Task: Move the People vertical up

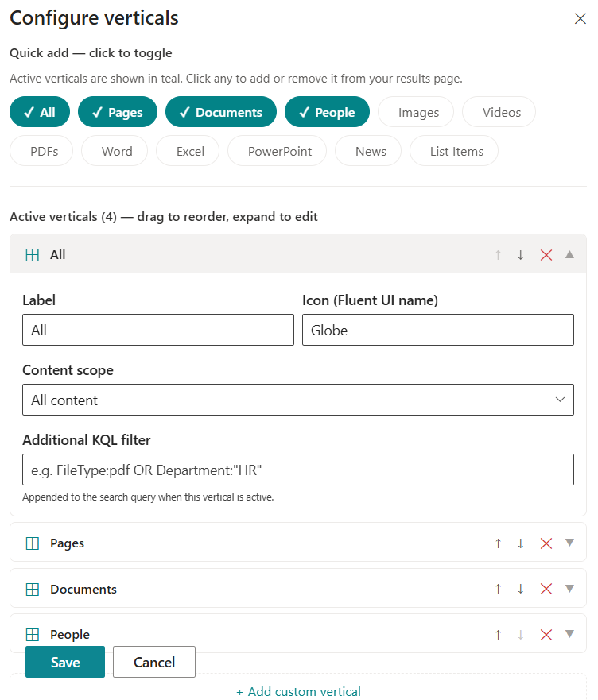Action: [499, 635]
